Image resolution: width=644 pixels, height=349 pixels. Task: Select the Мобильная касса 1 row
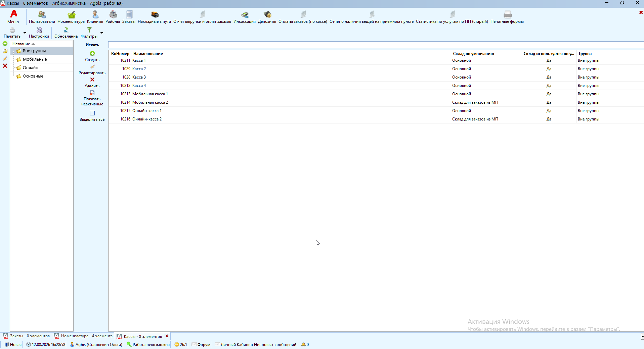click(x=376, y=94)
